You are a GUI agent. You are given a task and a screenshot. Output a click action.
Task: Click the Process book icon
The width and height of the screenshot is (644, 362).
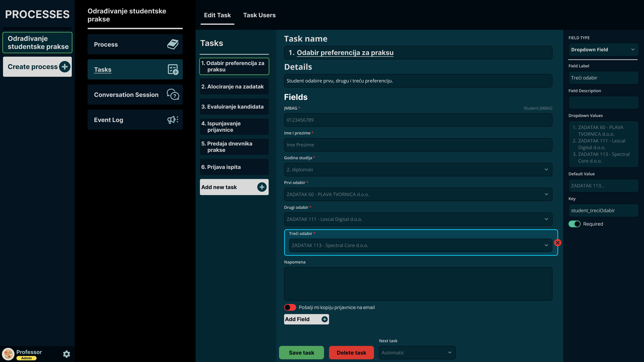173,44
